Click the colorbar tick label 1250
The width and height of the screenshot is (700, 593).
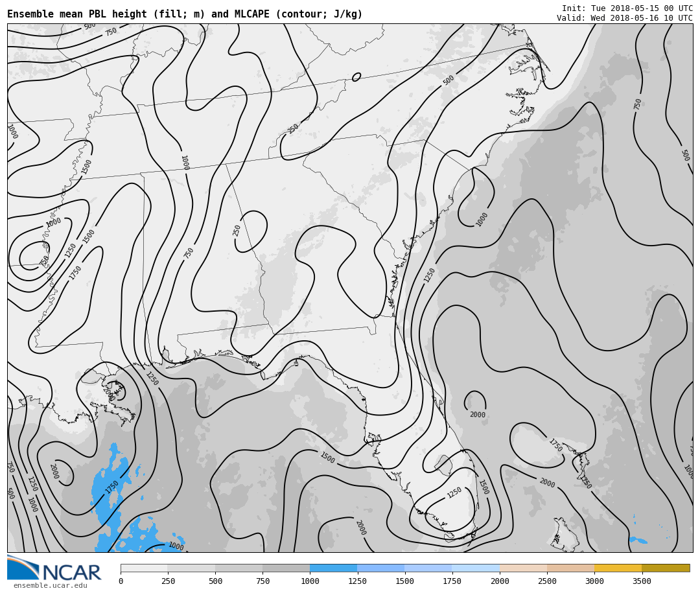[x=358, y=581]
